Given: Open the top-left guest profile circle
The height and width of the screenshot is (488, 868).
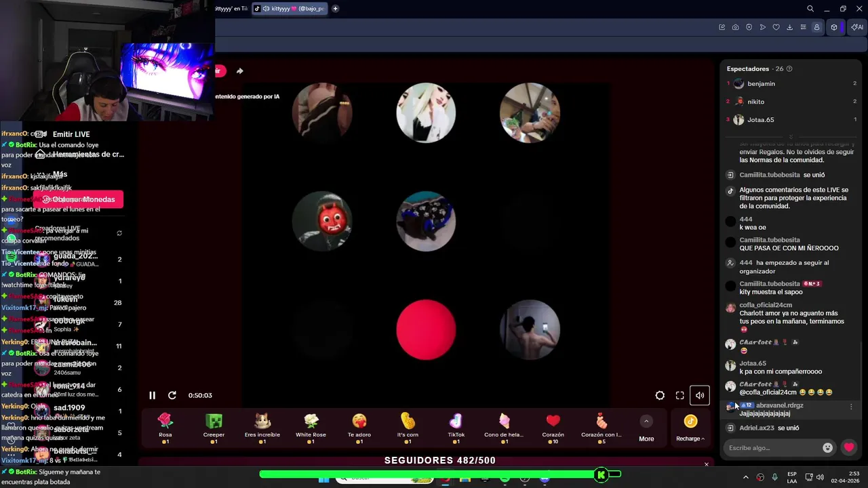Looking at the screenshot, I should pyautogui.click(x=322, y=113).
